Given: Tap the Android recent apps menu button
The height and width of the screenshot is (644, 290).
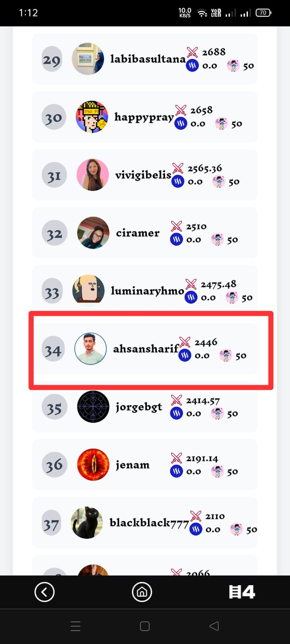Looking at the screenshot, I should tap(76, 626).
